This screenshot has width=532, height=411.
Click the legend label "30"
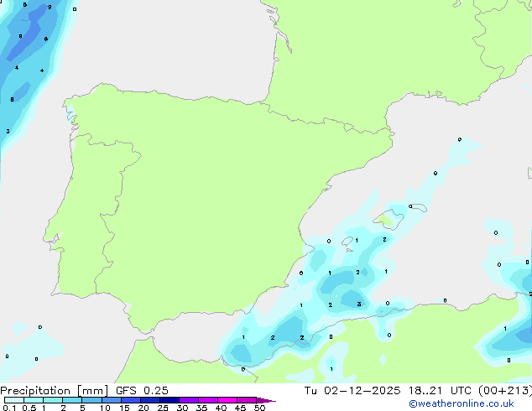[x=182, y=408]
